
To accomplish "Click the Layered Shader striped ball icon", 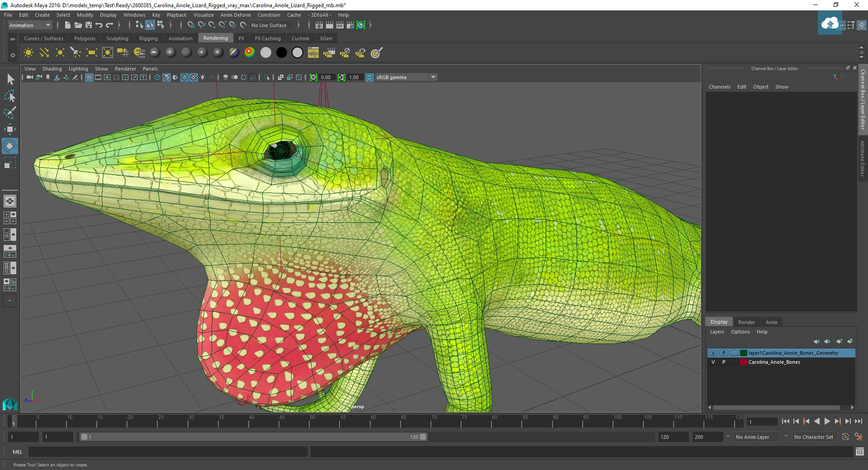I will [x=234, y=53].
